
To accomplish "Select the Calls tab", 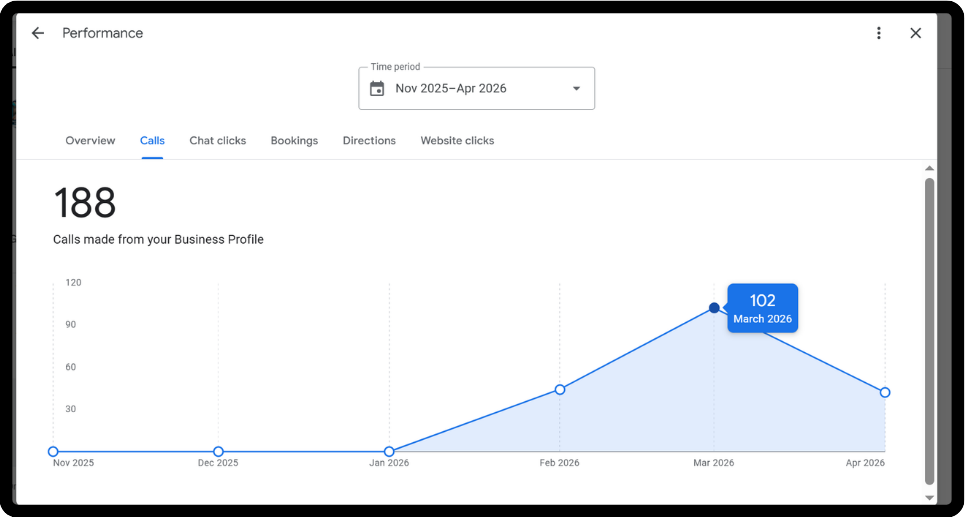I will (x=152, y=141).
